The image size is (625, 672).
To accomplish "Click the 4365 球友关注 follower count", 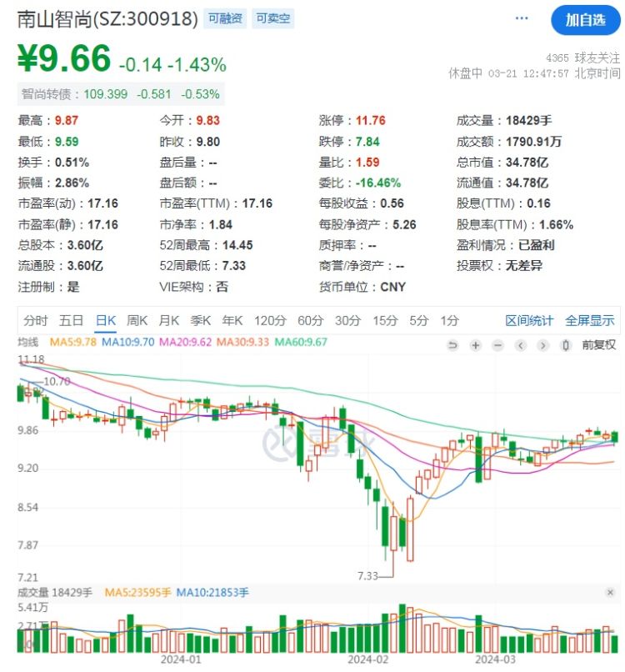I will pyautogui.click(x=582, y=58).
